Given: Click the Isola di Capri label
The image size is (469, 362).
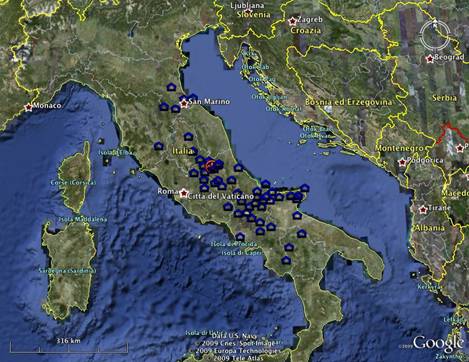Looking at the screenshot, I should [x=240, y=253].
